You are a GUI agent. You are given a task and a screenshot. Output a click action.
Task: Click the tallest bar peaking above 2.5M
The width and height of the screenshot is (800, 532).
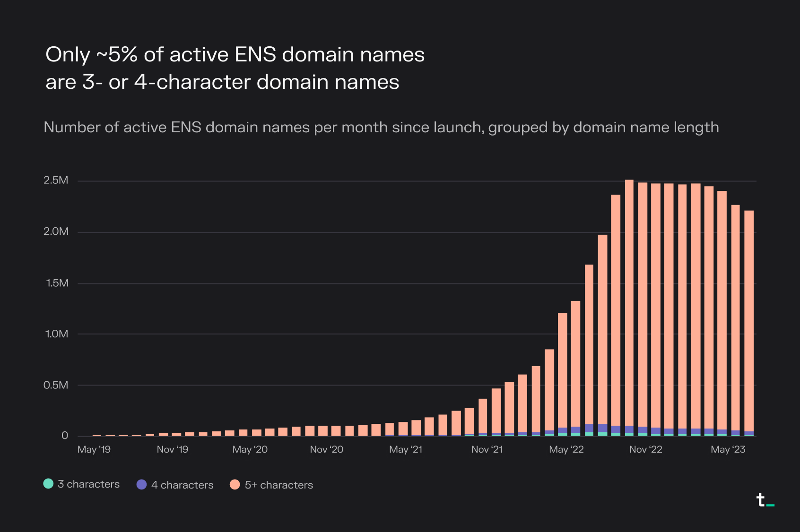coord(629,308)
